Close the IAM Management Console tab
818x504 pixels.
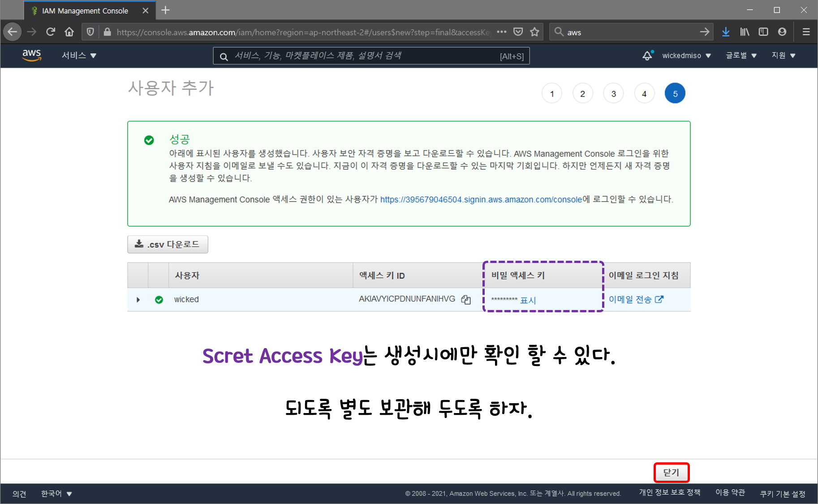click(145, 11)
